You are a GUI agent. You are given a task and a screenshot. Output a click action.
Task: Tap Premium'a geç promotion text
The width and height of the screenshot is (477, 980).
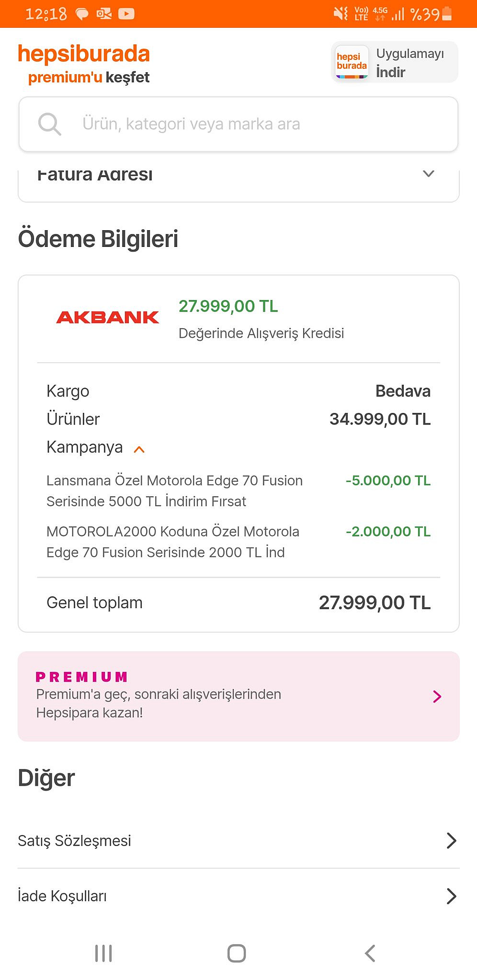coord(159,703)
